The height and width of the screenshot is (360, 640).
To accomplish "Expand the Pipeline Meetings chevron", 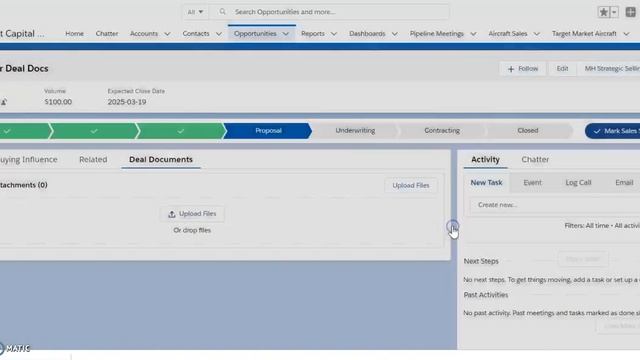I will (473, 34).
